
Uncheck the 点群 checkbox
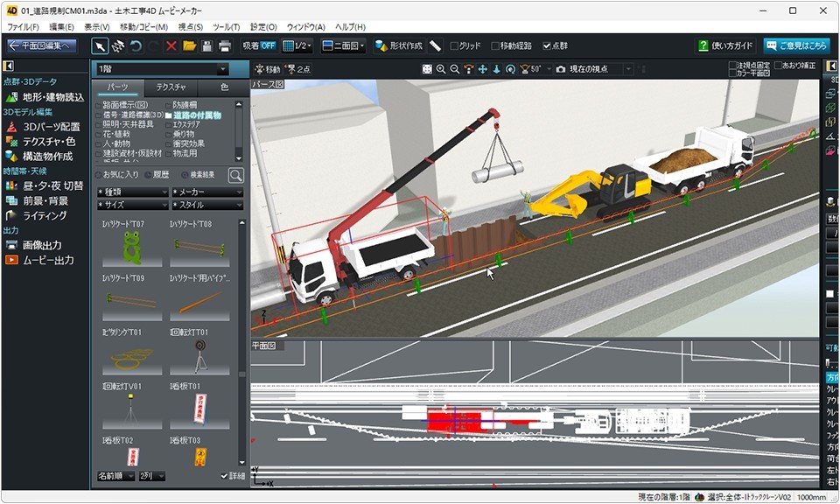click(547, 45)
